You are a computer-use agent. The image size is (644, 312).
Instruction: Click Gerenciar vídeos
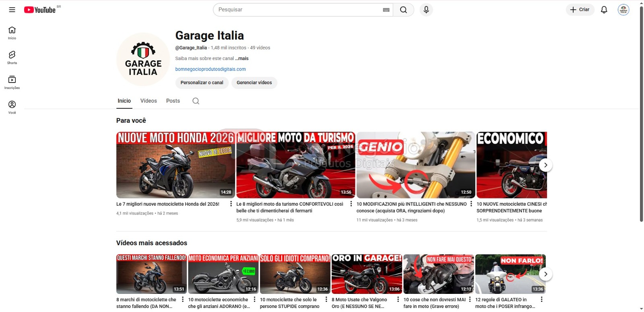point(254,83)
